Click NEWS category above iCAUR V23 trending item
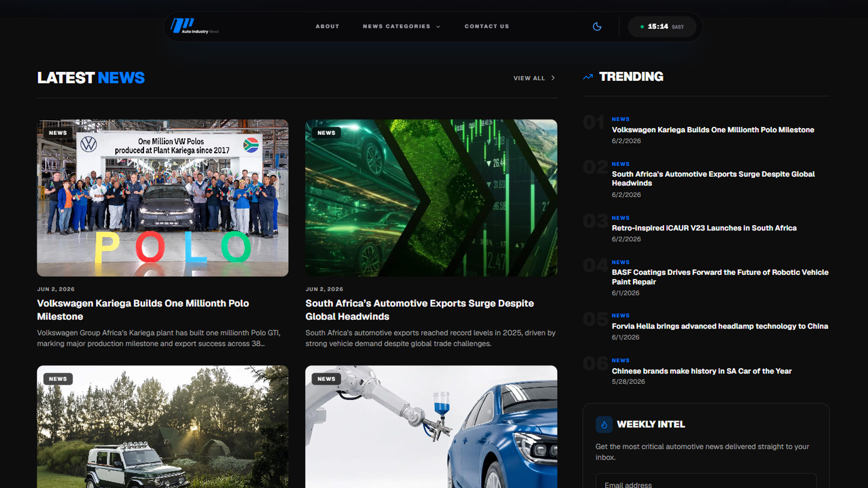This screenshot has height=488, width=868. [620, 218]
